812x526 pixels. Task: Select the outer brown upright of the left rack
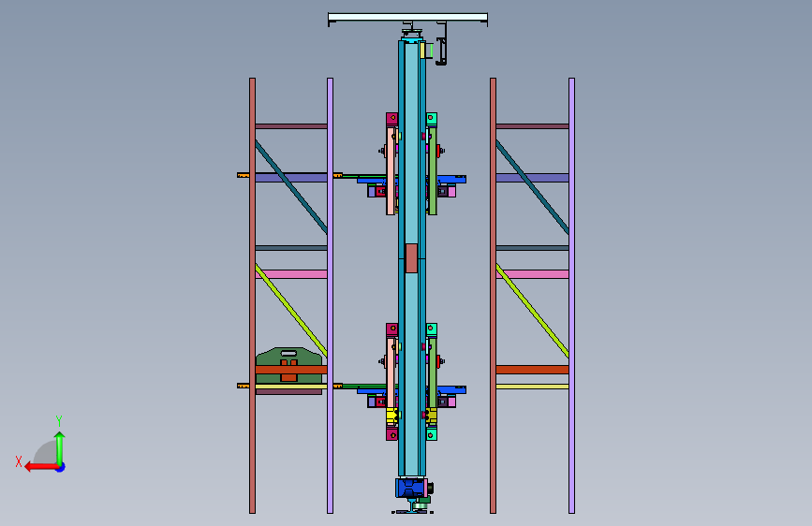pyautogui.click(x=252, y=296)
